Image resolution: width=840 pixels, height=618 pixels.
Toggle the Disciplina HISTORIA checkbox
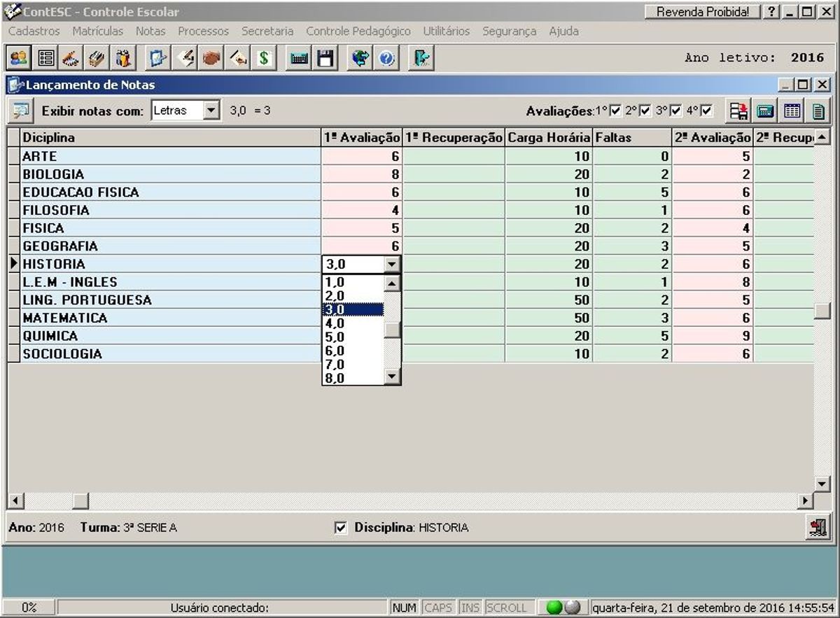point(341,528)
